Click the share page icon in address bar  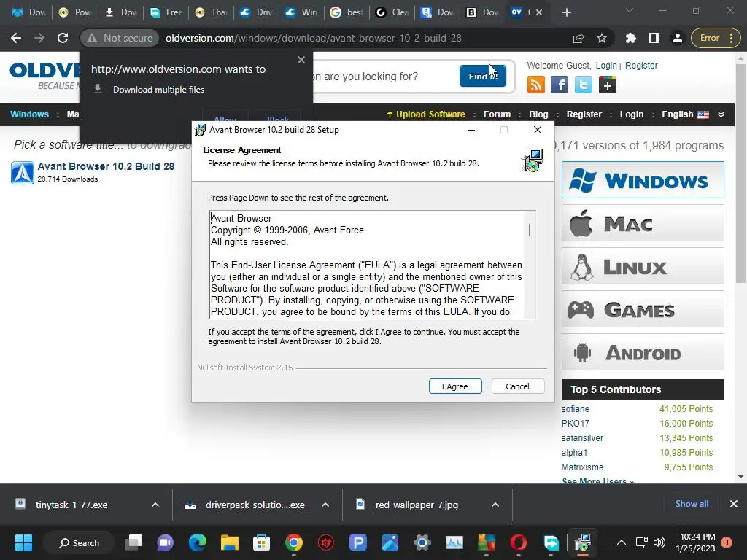[x=578, y=38]
